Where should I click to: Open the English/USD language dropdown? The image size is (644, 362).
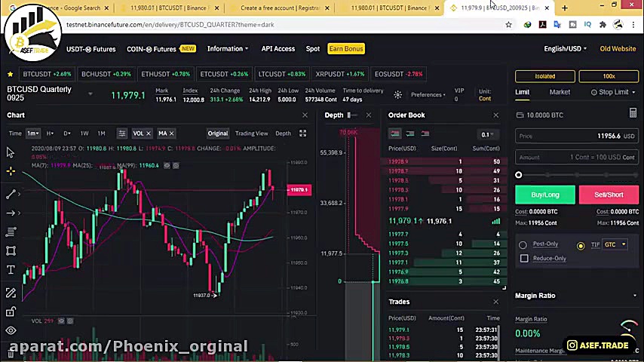565,49
